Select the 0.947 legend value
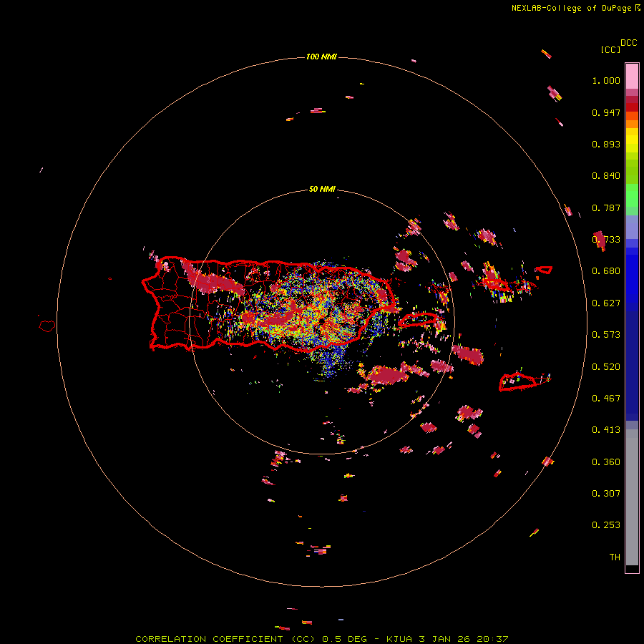 (x=606, y=112)
